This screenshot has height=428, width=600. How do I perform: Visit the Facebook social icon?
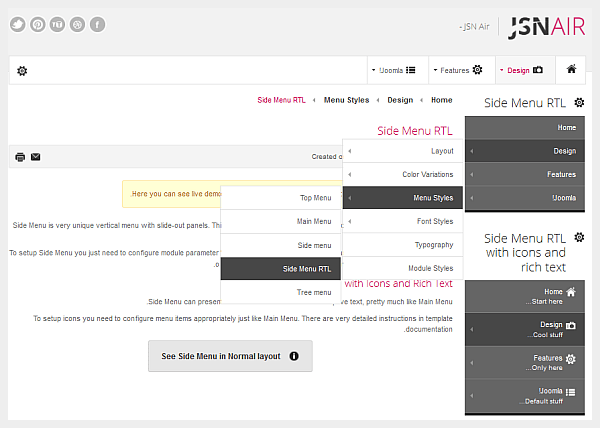(x=97, y=25)
